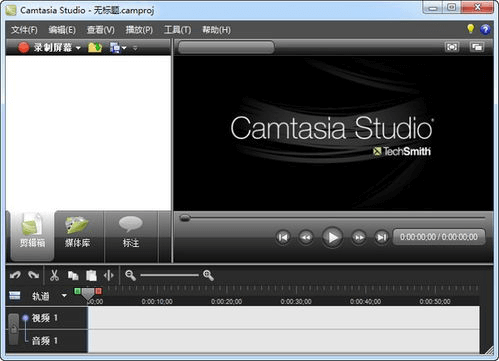Click the rewind button
The width and height of the screenshot is (499, 361).
point(306,237)
